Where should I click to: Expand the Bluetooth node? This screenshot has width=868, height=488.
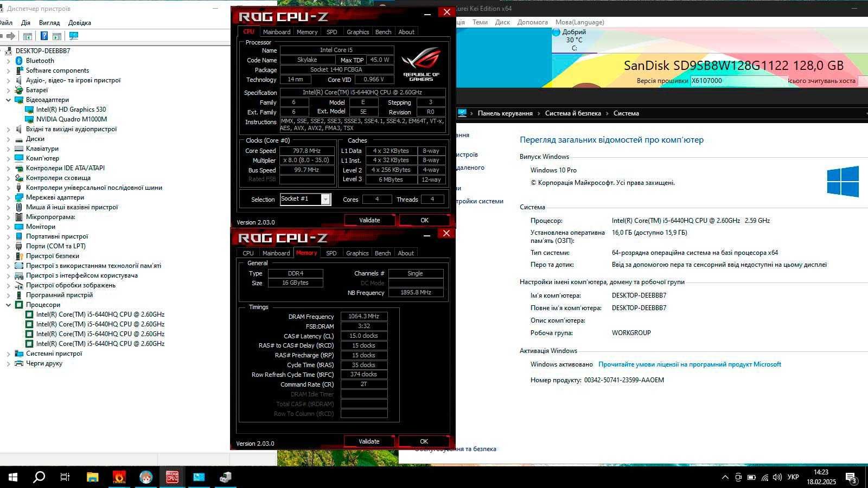coord(8,61)
